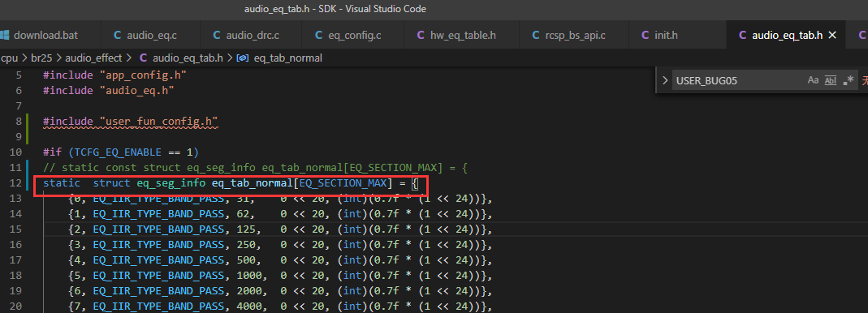
Task: Click the header icon of audio_eq_tab.h tab
Action: [742, 36]
